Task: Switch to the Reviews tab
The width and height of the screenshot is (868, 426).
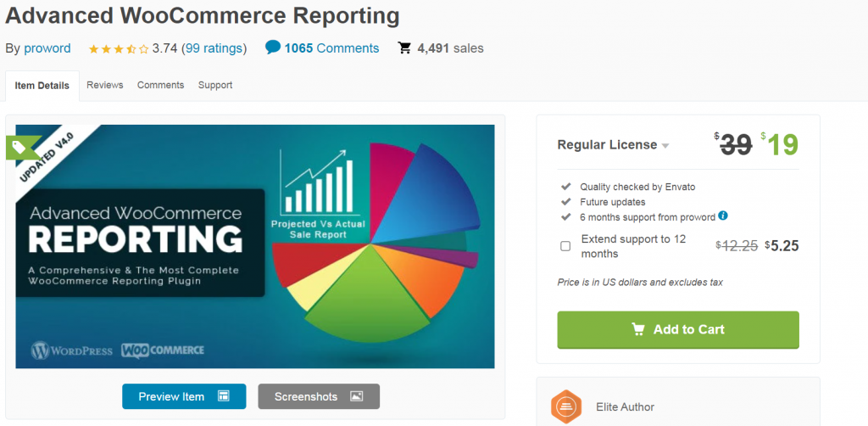Action: 104,86
